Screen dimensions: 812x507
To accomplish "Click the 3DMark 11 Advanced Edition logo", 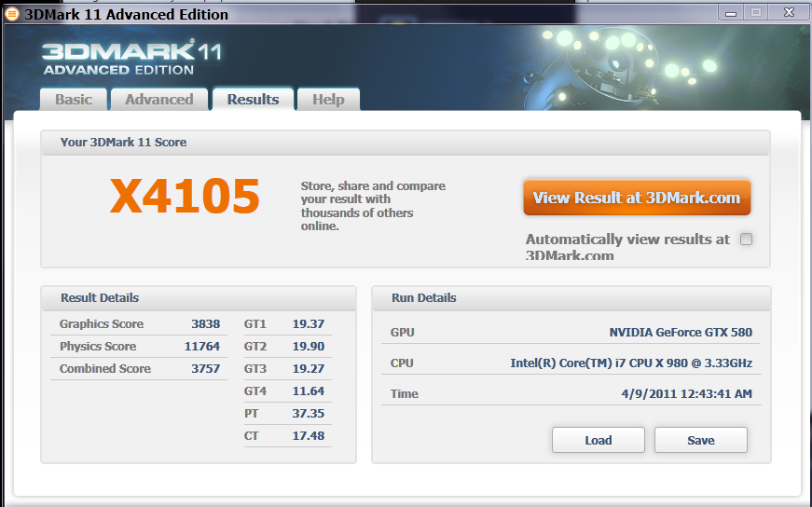I will coord(131,58).
